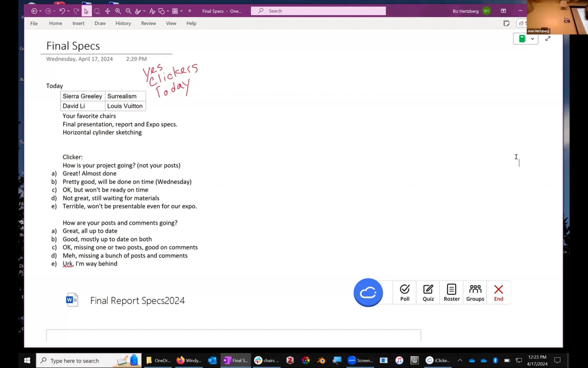Image resolution: width=588 pixels, height=368 pixels.
Task: Open the Help tab
Action: coord(191,23)
